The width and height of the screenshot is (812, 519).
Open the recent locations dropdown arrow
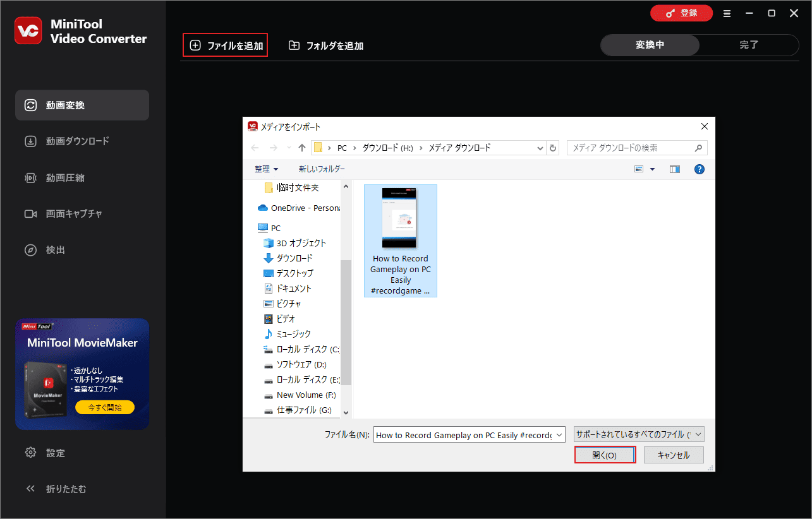click(x=289, y=148)
